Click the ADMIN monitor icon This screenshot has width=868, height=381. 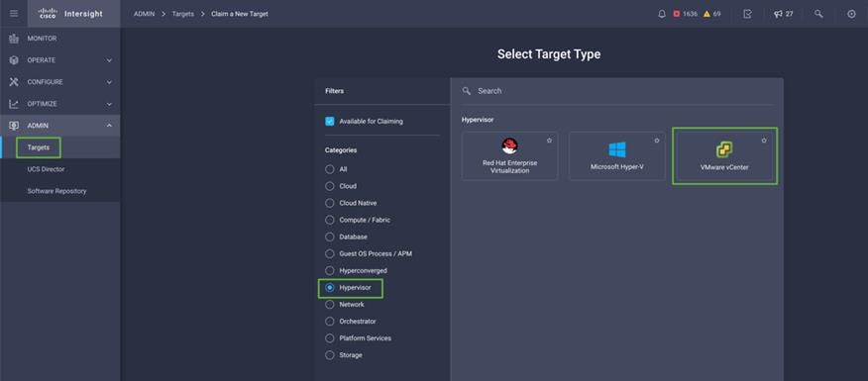click(14, 126)
